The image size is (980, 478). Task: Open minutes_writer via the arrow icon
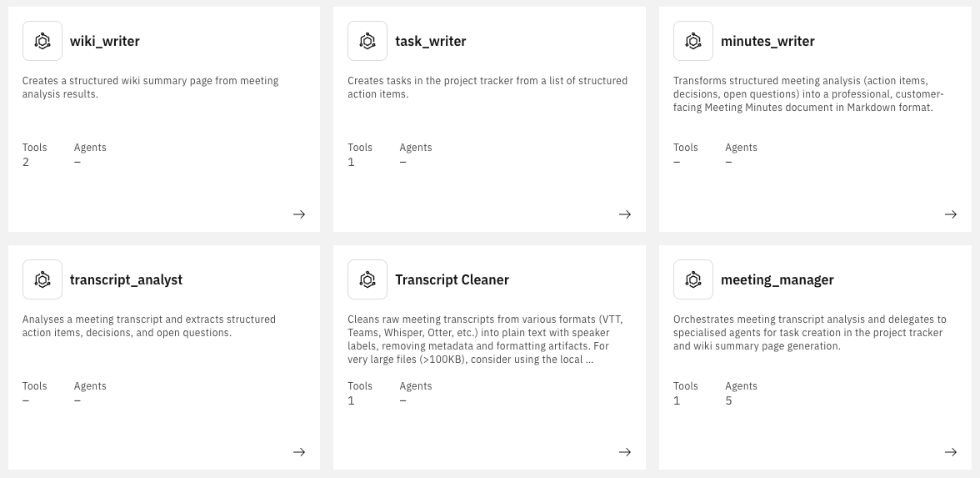(951, 214)
